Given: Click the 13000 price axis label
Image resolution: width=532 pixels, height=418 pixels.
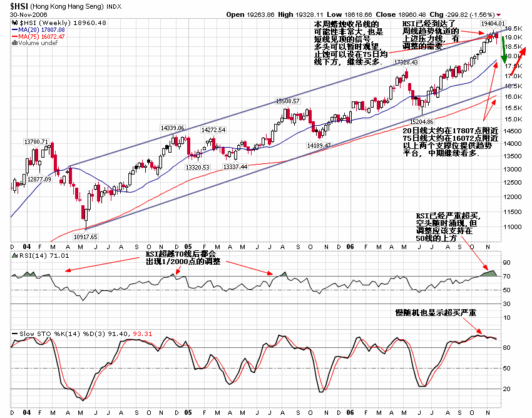Looking at the screenshot, I should click(x=513, y=170).
